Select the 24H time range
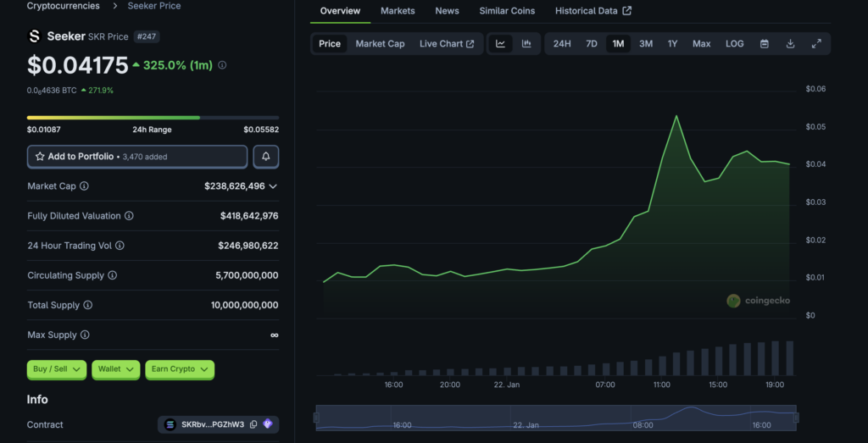This screenshot has height=443, width=868. [x=562, y=44]
